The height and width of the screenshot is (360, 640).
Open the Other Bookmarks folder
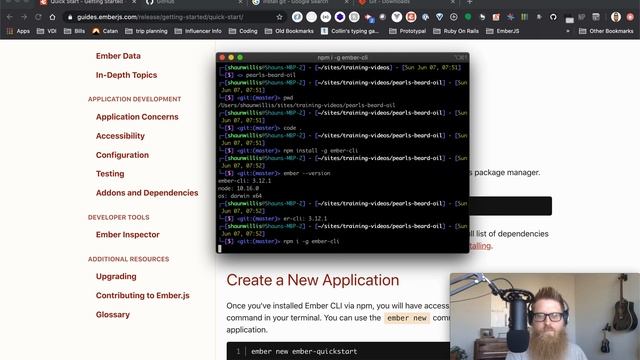point(606,31)
